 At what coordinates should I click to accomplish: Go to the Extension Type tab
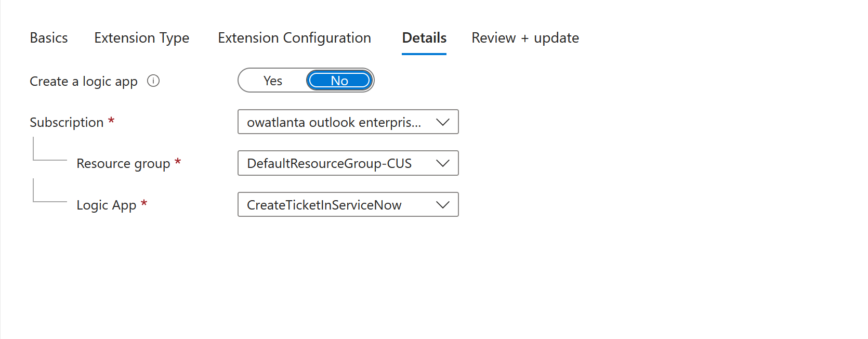pyautogui.click(x=142, y=38)
